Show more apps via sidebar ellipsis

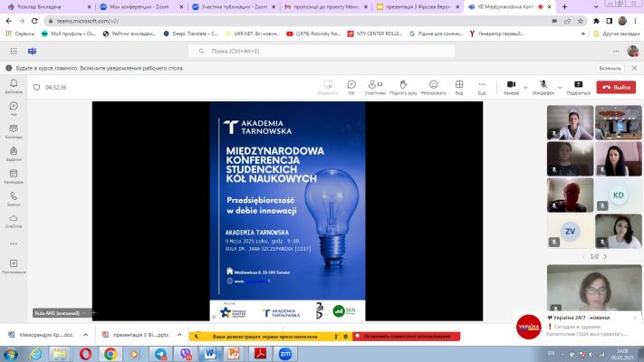(14, 243)
